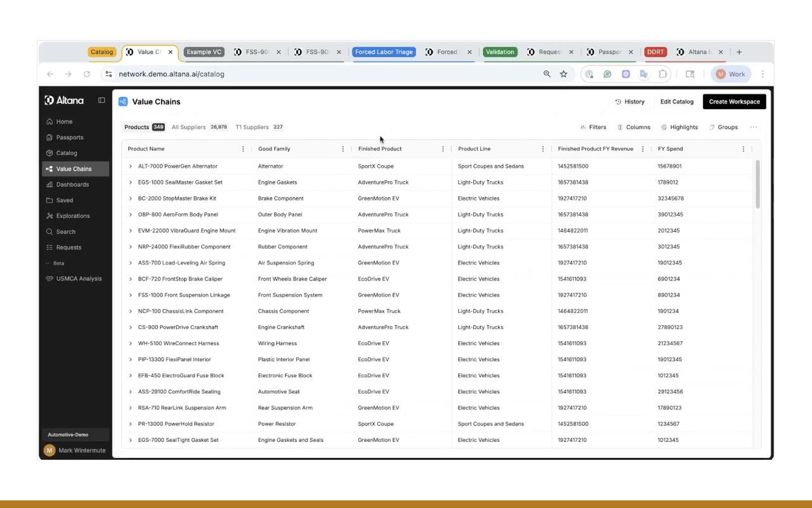
Task: Click the browser zoom magnifier icon
Action: pos(547,74)
